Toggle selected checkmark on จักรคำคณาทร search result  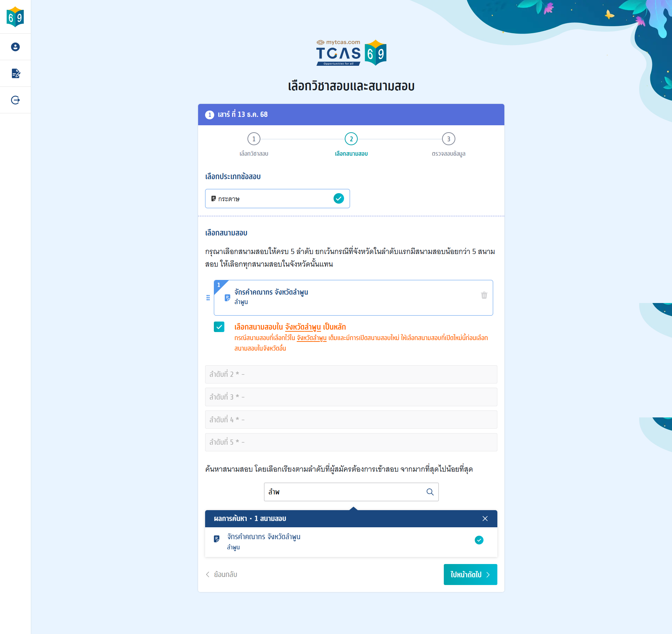click(479, 540)
